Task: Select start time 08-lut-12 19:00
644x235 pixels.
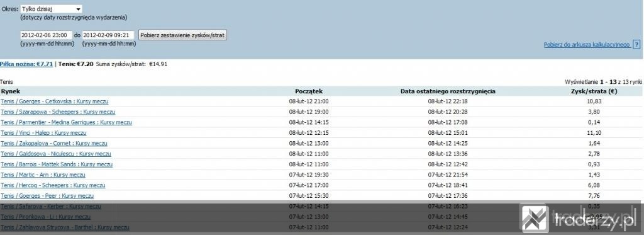Action: click(x=309, y=112)
